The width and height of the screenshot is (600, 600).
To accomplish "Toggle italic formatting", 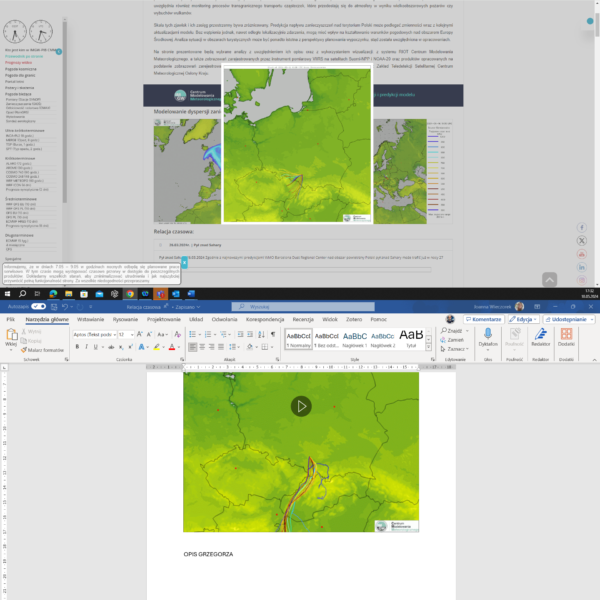I will coord(86,347).
